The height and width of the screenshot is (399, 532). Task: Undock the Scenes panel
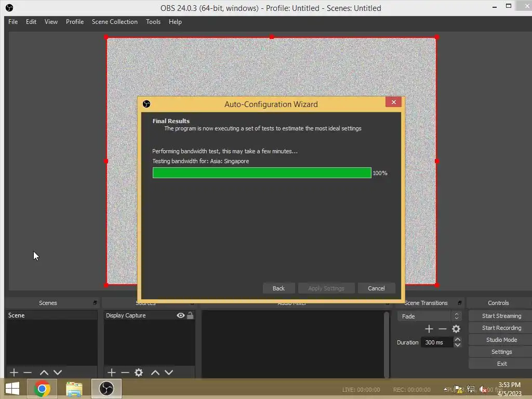(x=95, y=303)
